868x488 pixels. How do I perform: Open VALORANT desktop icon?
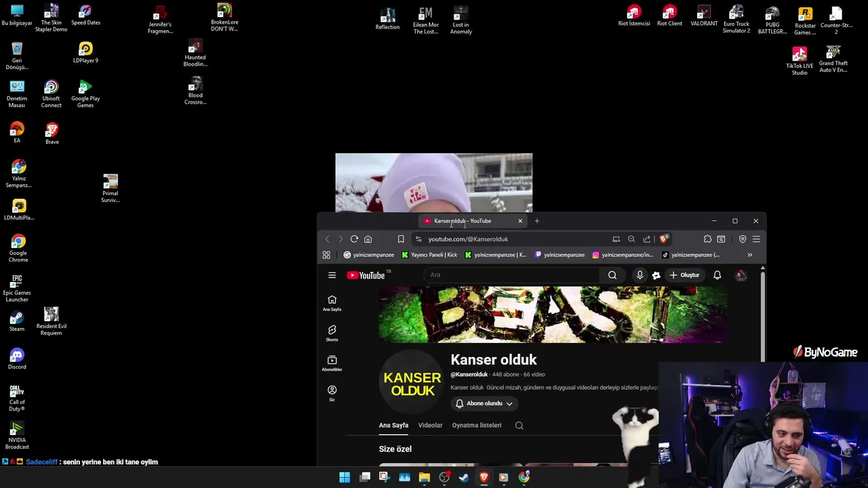704,16
